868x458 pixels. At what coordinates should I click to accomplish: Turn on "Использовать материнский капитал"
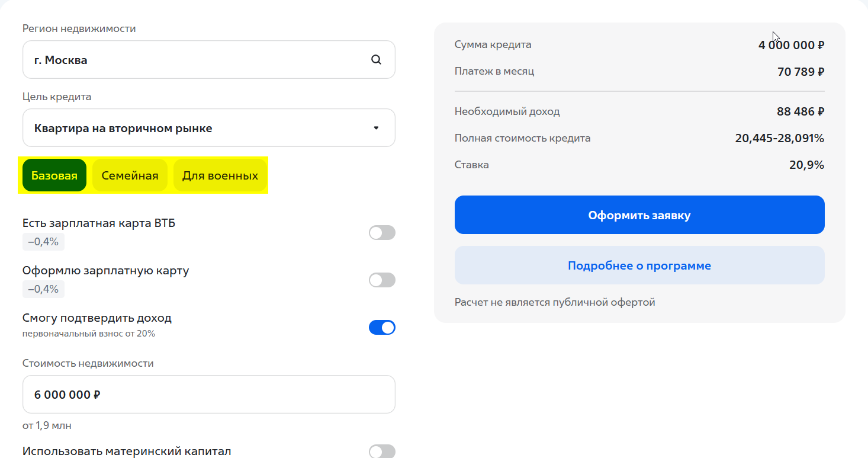point(382,451)
